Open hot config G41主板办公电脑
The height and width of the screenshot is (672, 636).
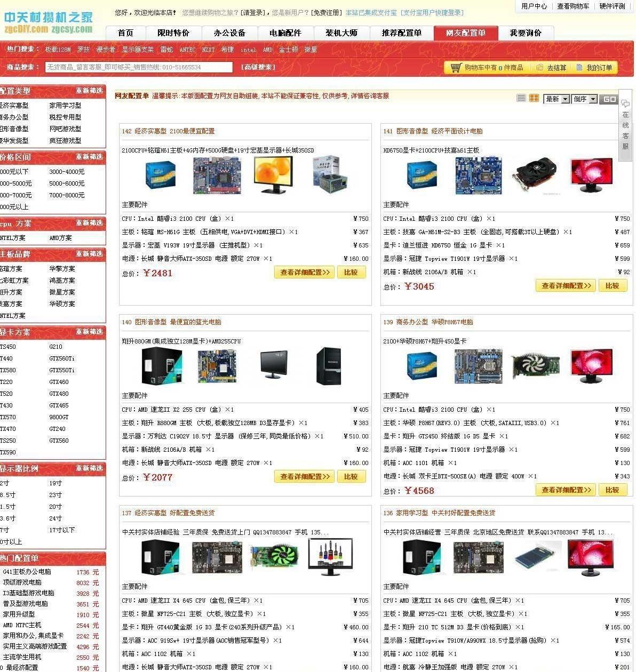[27, 572]
